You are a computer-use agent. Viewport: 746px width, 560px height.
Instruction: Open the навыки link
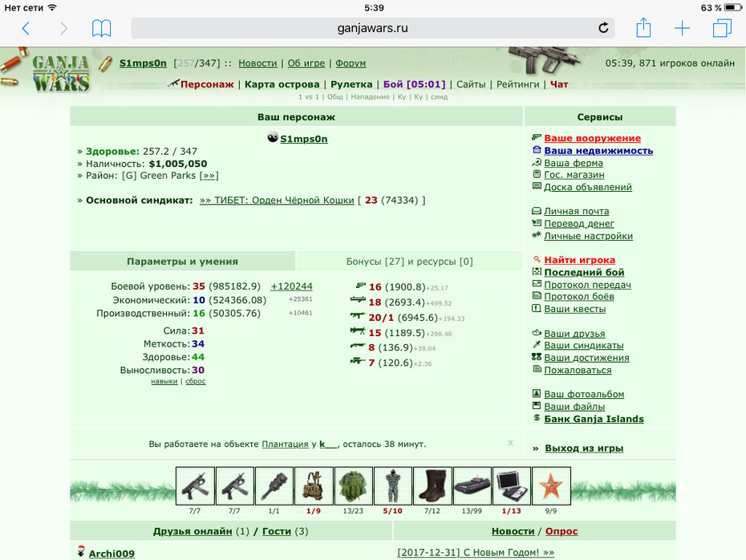[164, 381]
